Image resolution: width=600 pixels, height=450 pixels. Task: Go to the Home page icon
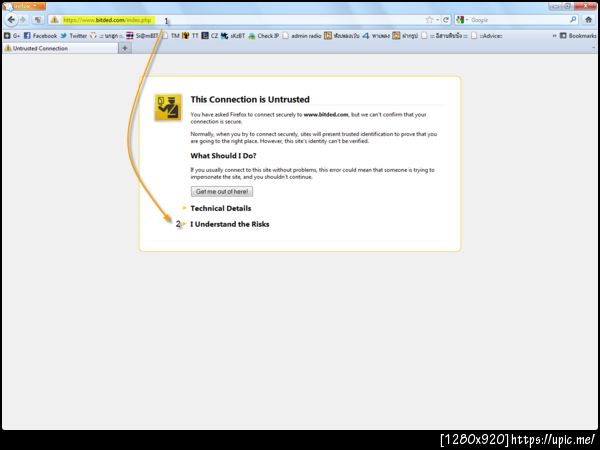[589, 20]
